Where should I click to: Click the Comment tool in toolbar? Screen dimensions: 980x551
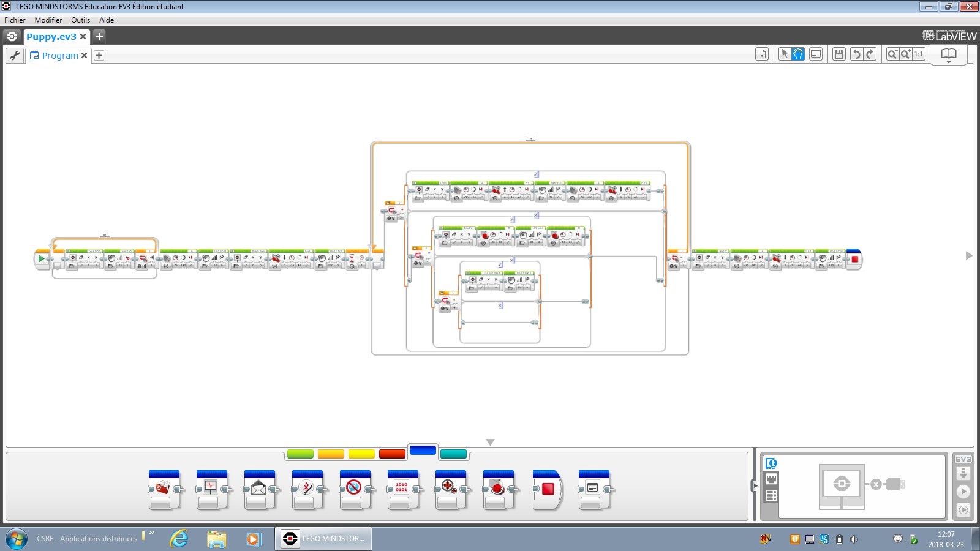tap(816, 54)
